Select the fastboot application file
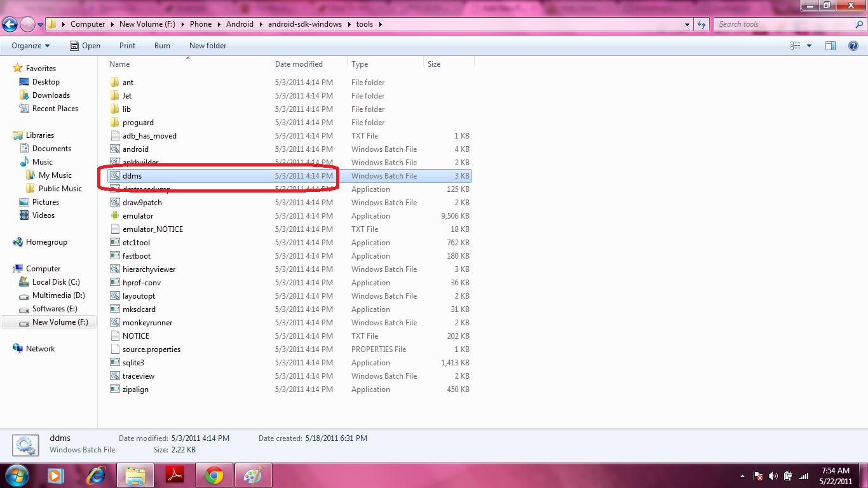 point(137,256)
